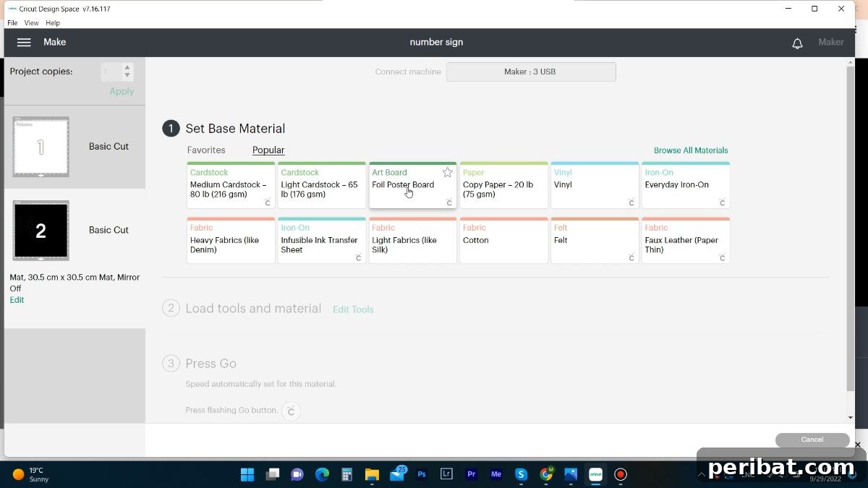This screenshot has height=488, width=868.
Task: Click the project copies number field
Action: point(111,72)
